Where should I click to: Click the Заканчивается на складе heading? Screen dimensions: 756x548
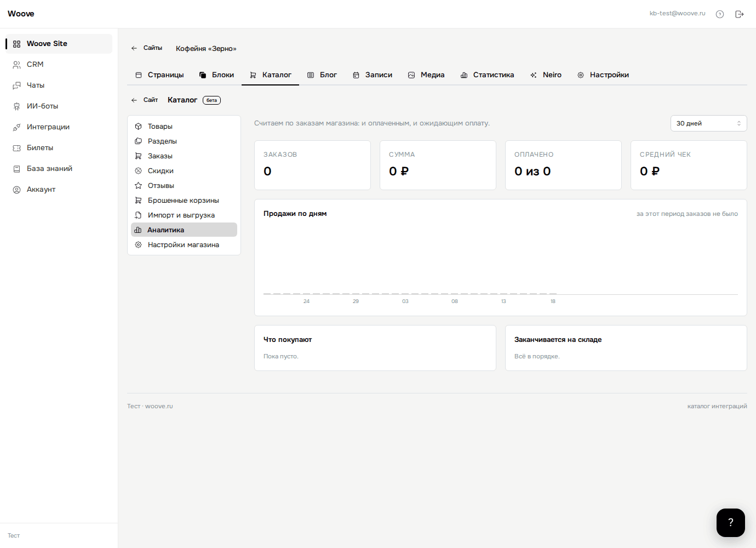coord(558,340)
